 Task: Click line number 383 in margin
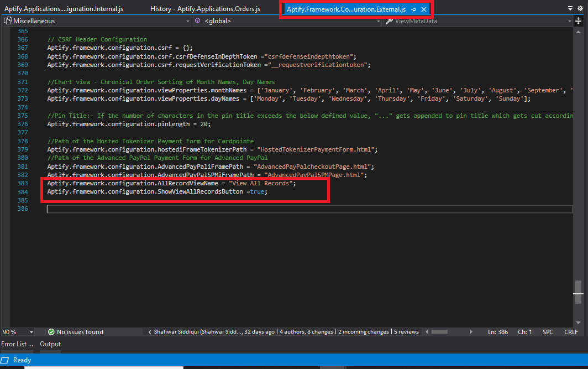pyautogui.click(x=23, y=183)
